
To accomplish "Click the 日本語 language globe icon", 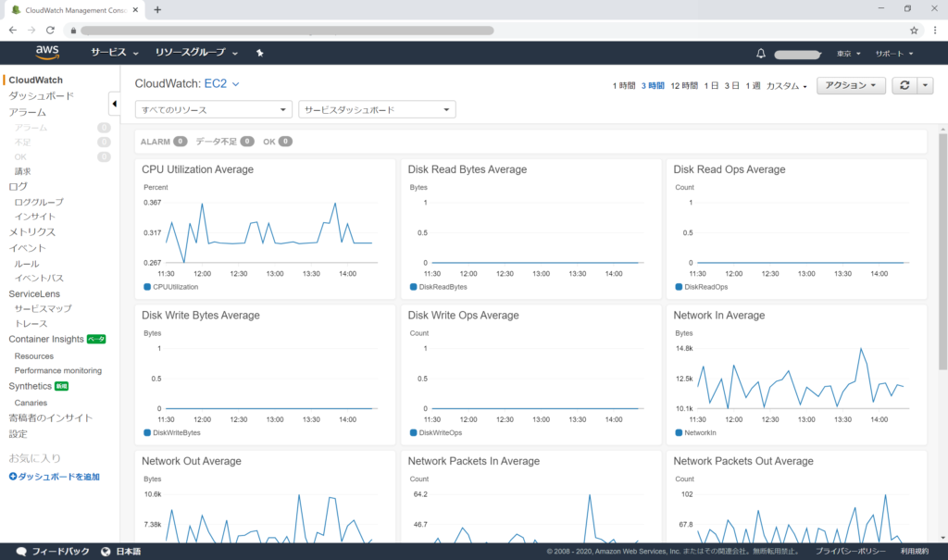I will tap(105, 551).
